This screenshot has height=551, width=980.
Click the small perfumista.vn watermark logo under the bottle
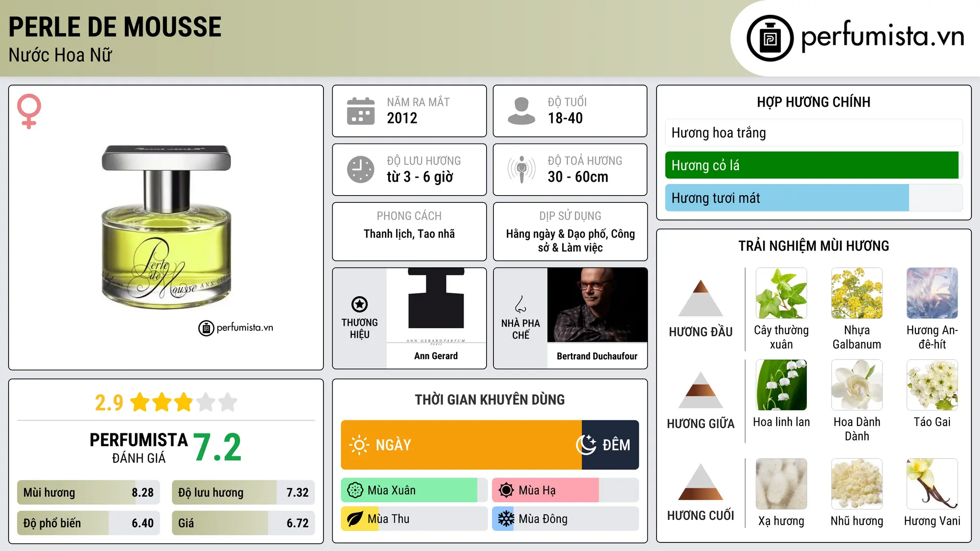point(236,328)
